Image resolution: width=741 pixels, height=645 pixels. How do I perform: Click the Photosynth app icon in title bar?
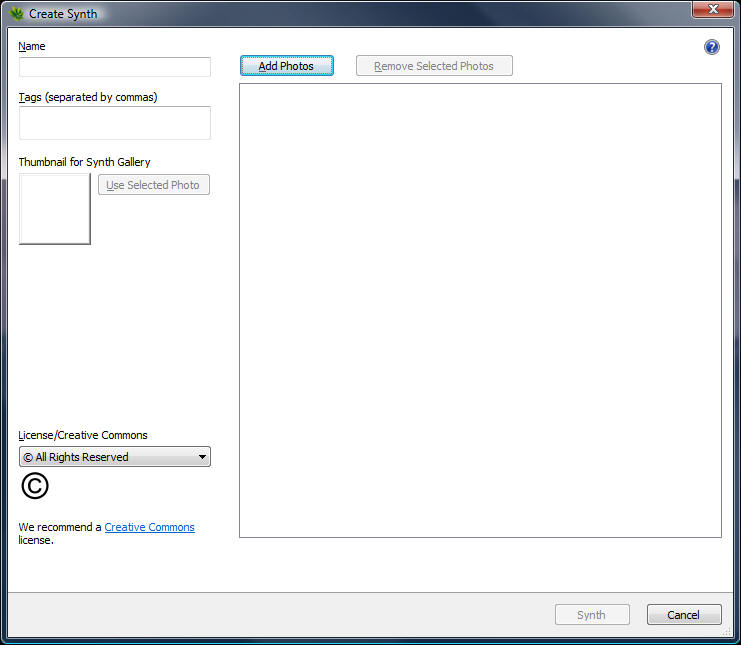point(16,14)
